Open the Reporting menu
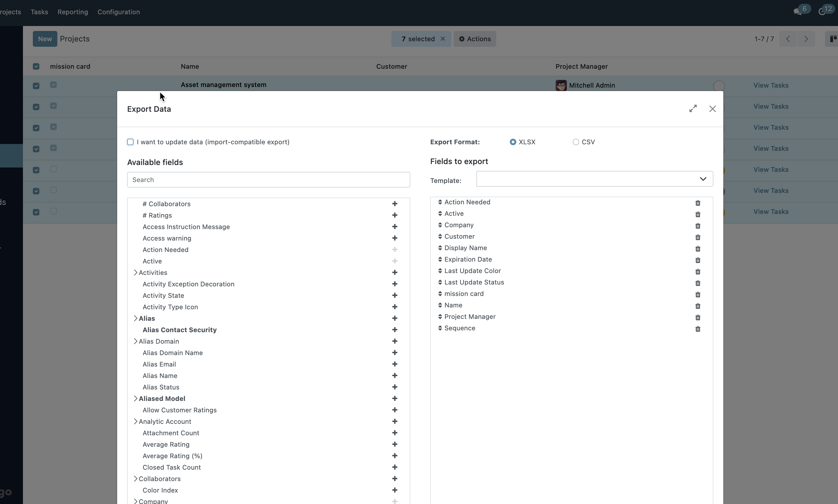Image resolution: width=838 pixels, height=504 pixels. pyautogui.click(x=73, y=12)
